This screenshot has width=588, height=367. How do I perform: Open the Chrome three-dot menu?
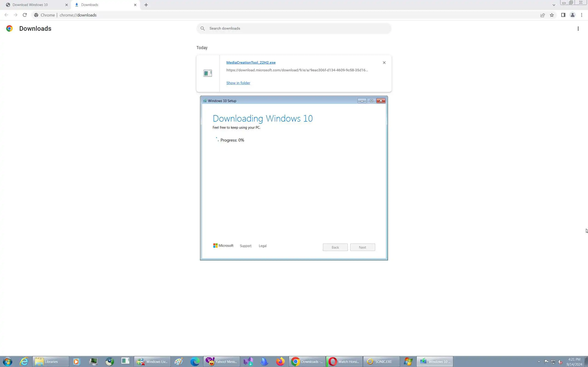582,15
